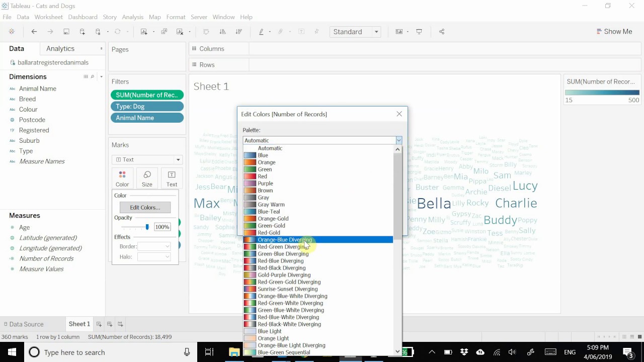Viewport: 644px width, 362px height.
Task: Open the Dashboard menu
Action: tap(83, 17)
